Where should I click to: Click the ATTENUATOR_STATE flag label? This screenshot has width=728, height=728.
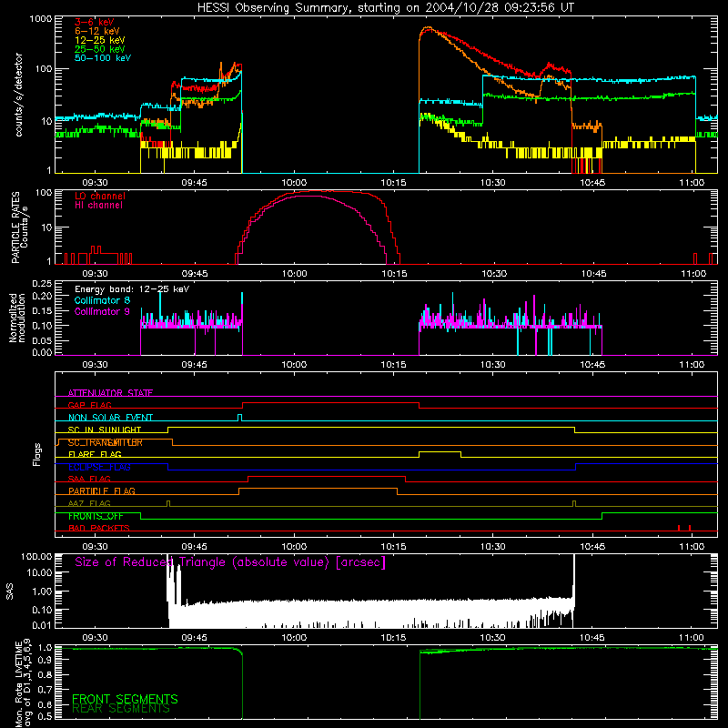(x=110, y=393)
